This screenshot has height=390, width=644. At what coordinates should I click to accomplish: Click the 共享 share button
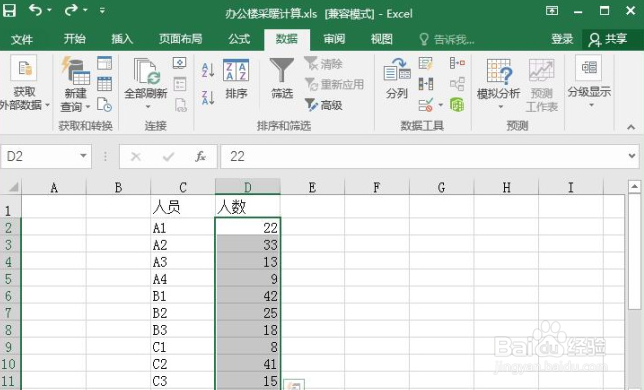coord(607,39)
